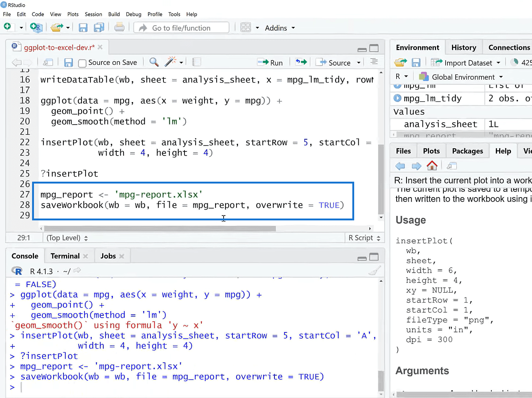Go to Help home via the house icon

[x=432, y=165]
